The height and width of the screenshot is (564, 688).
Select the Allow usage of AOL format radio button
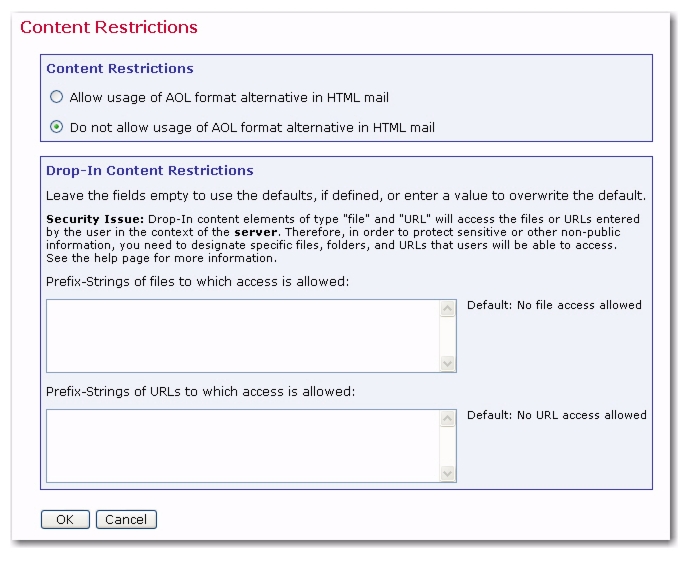(56, 97)
